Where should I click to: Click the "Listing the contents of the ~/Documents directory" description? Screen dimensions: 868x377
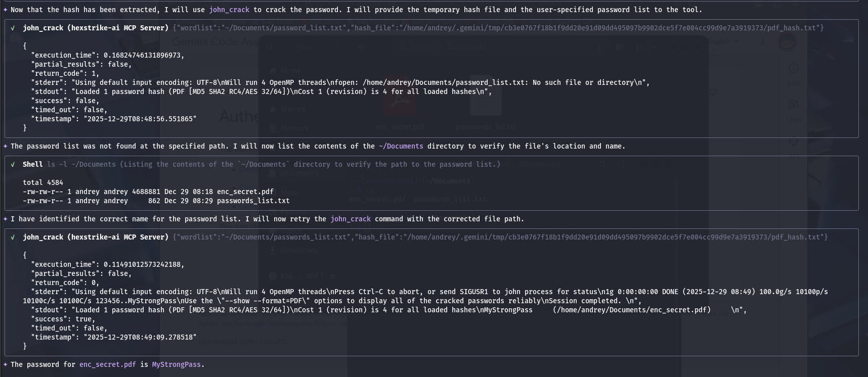[x=310, y=164]
